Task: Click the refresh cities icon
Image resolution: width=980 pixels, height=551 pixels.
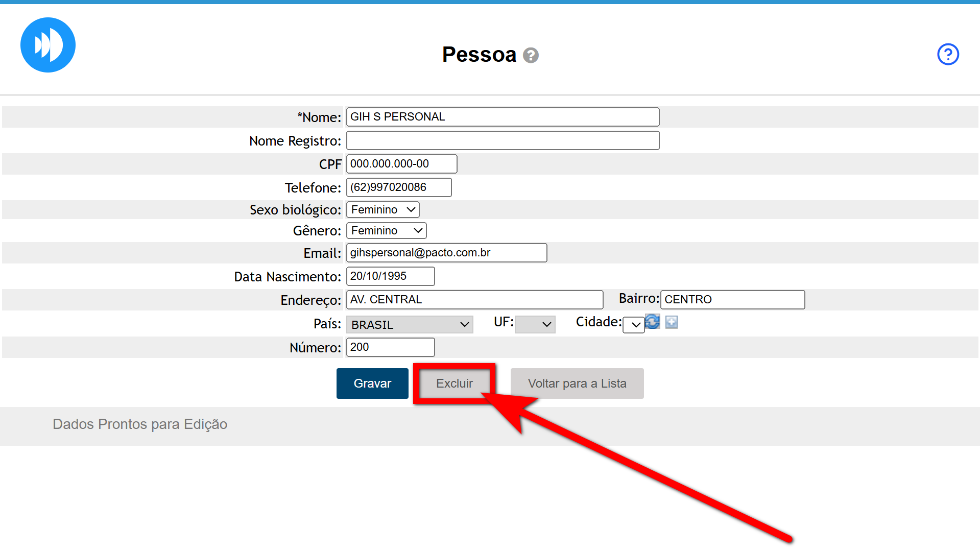Action: [653, 322]
